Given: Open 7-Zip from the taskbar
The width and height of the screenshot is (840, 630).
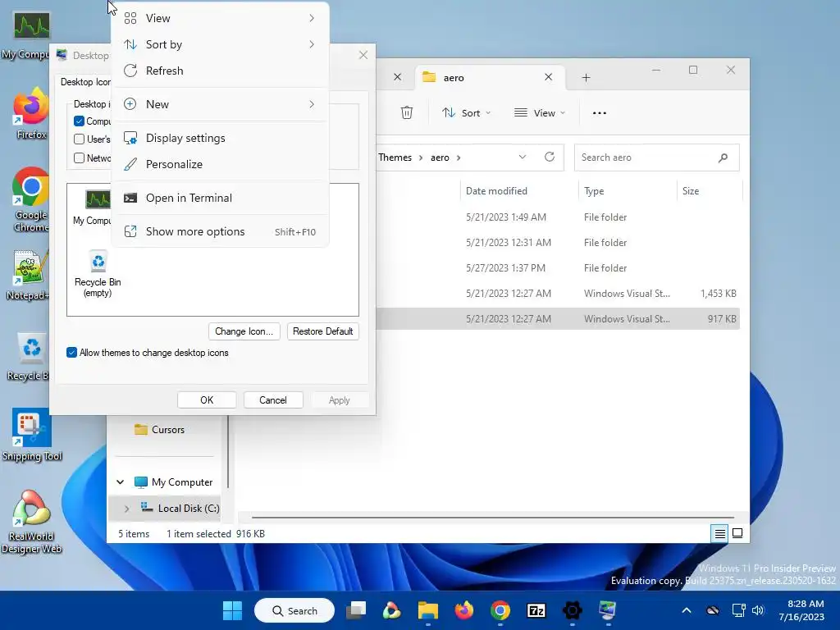Looking at the screenshot, I should [x=536, y=610].
